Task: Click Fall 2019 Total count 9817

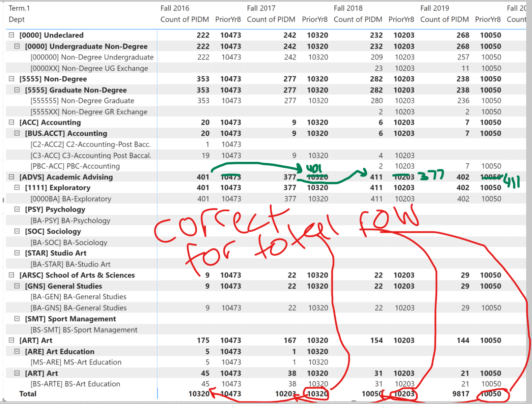Action: (x=461, y=394)
